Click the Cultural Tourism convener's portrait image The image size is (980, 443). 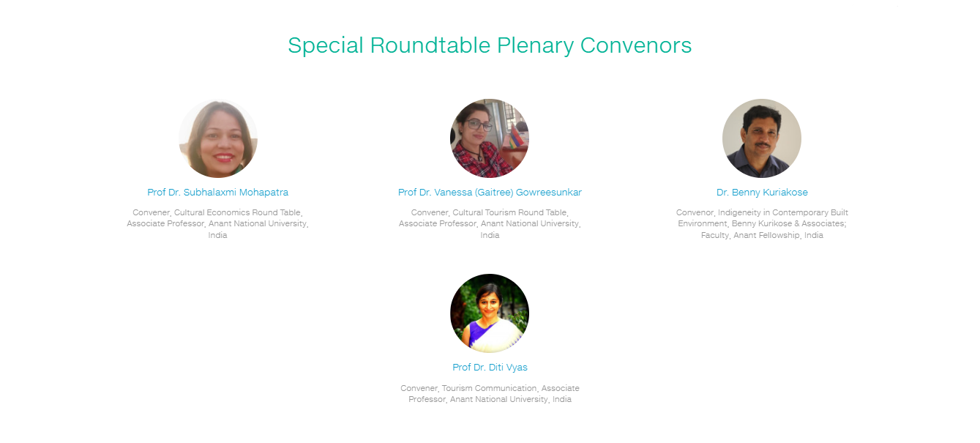490,138
